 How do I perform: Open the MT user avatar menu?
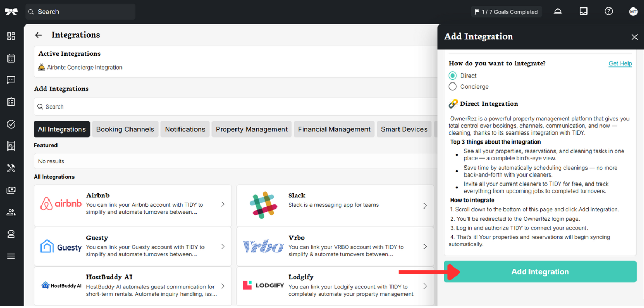(633, 11)
